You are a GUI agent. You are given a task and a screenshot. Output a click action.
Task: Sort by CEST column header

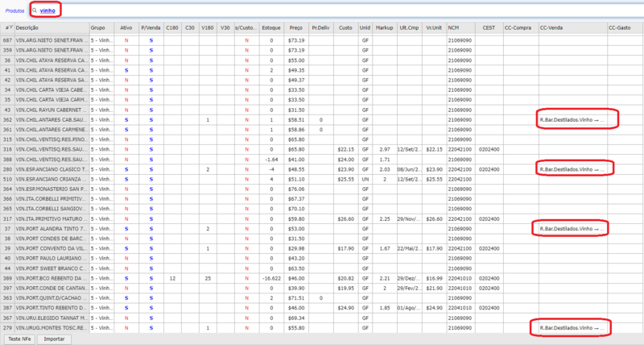coord(489,27)
